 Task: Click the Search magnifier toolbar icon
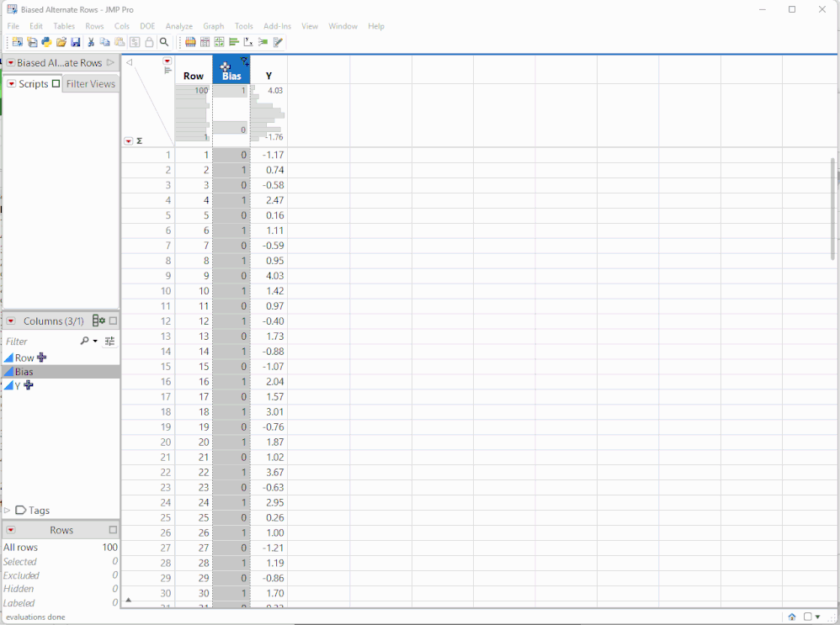point(164,42)
